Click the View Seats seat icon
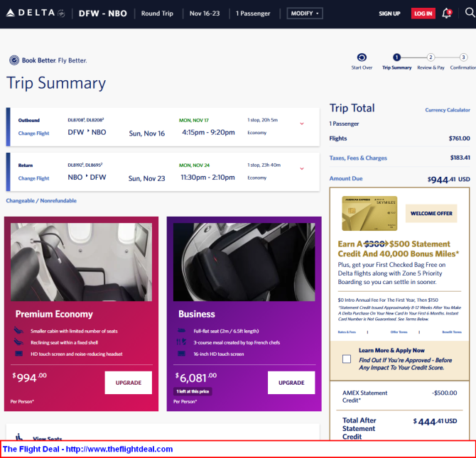Screen dimensions: 476x458 point(19,437)
